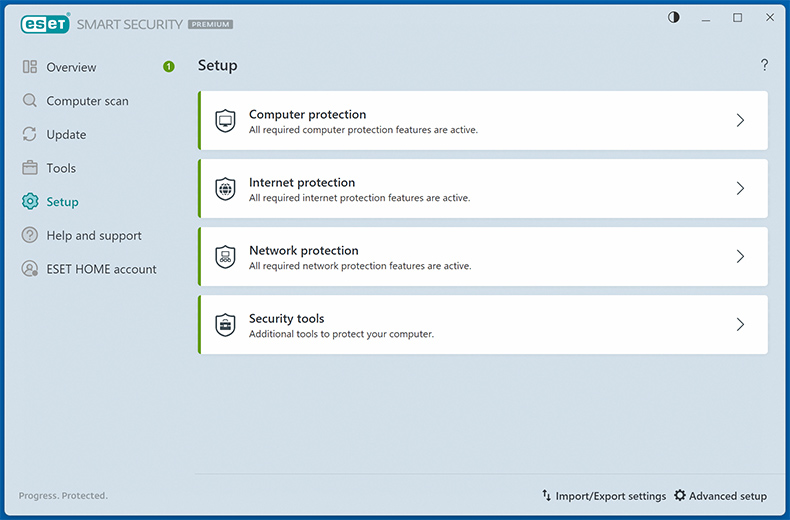
Task: Toggle the dark/light contrast mode button
Action: [x=674, y=18]
